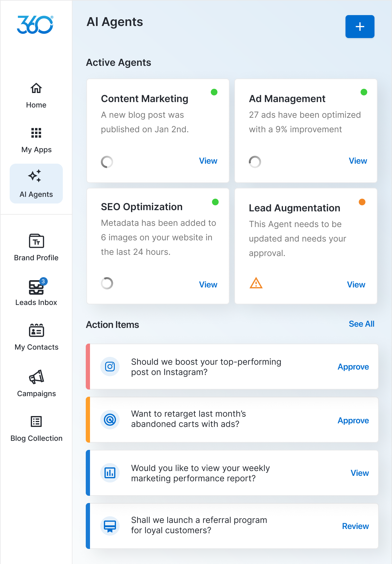Select the AI Agents sidebar tab
The height and width of the screenshot is (564, 392).
click(x=36, y=184)
